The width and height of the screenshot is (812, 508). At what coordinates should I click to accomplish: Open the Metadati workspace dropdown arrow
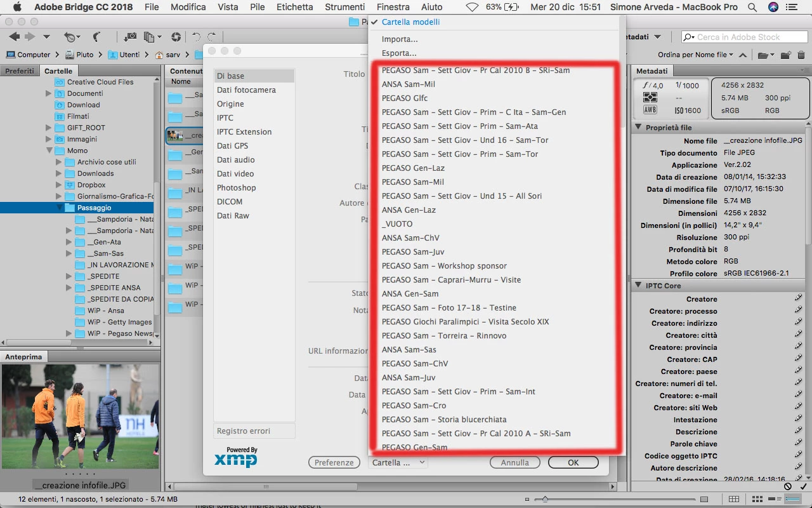pos(657,37)
